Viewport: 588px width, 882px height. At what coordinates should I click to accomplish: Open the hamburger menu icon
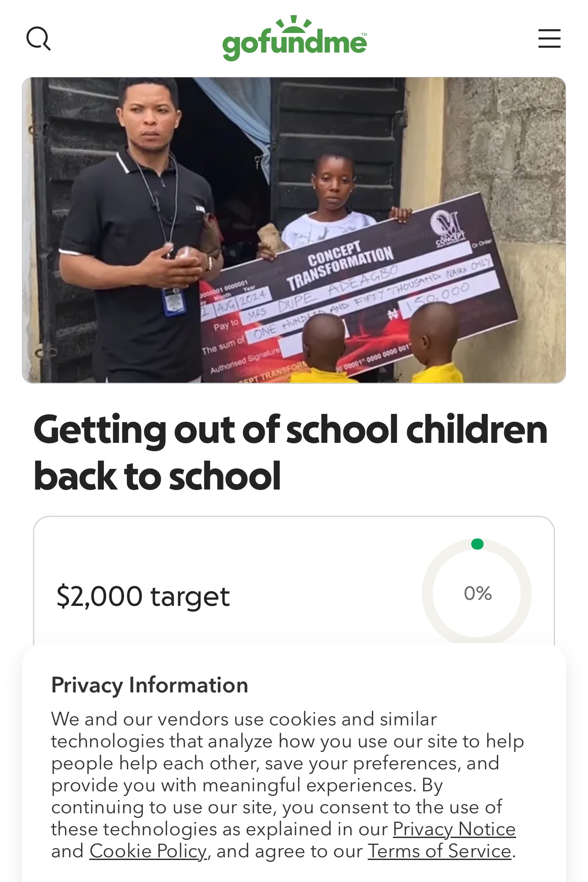549,38
